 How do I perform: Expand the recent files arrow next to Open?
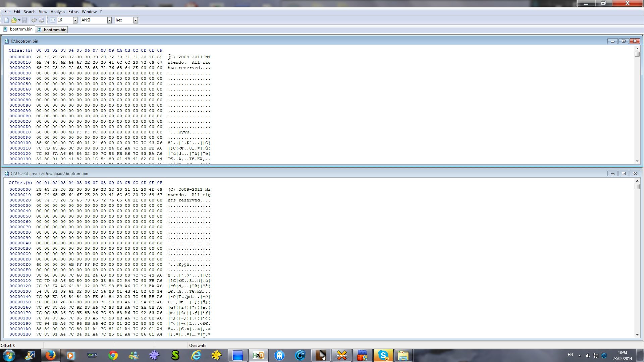click(19, 20)
